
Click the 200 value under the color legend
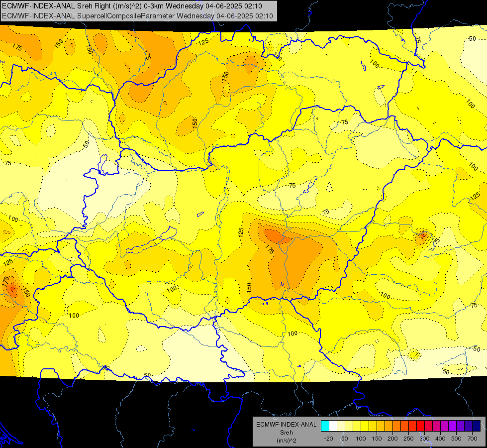pyautogui.click(x=392, y=439)
